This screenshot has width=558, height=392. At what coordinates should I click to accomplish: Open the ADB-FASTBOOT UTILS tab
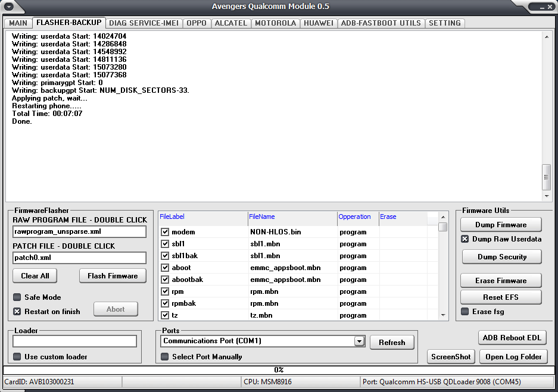381,23
